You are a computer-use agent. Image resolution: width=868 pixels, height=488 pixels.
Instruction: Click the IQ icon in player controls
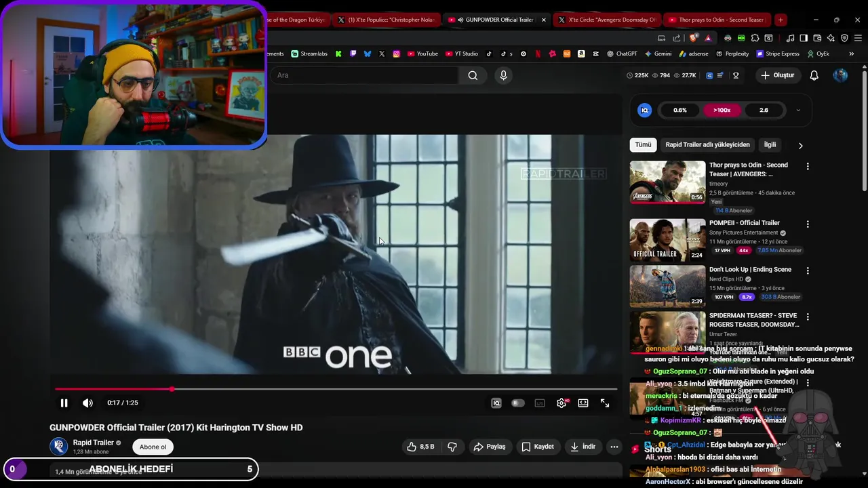point(496,403)
